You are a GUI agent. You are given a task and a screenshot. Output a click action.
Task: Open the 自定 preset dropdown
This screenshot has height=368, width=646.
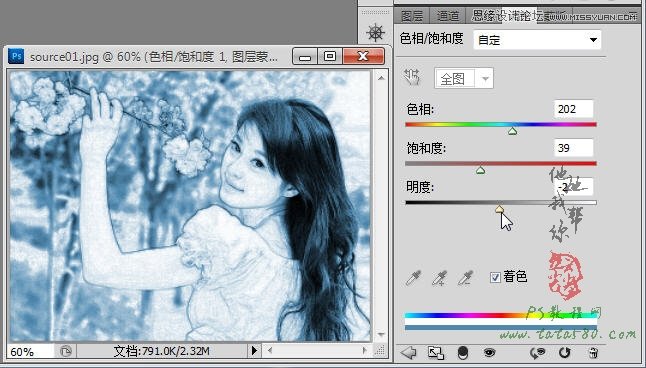[537, 40]
